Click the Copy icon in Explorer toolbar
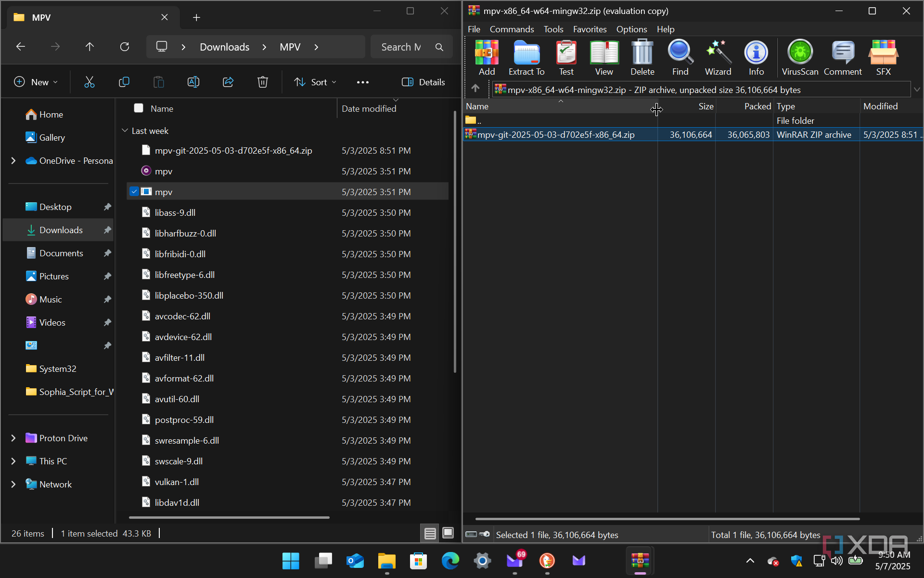The image size is (924, 578). tap(124, 82)
